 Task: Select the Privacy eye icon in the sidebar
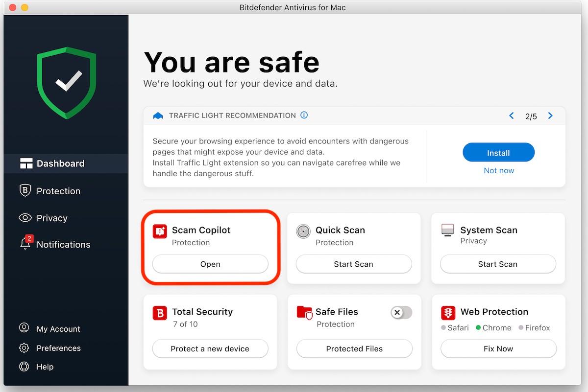[24, 218]
